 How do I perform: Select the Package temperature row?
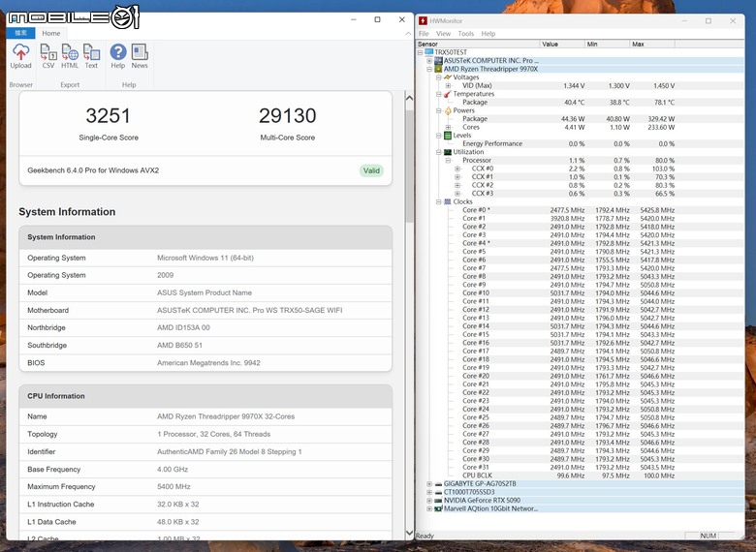(581, 102)
